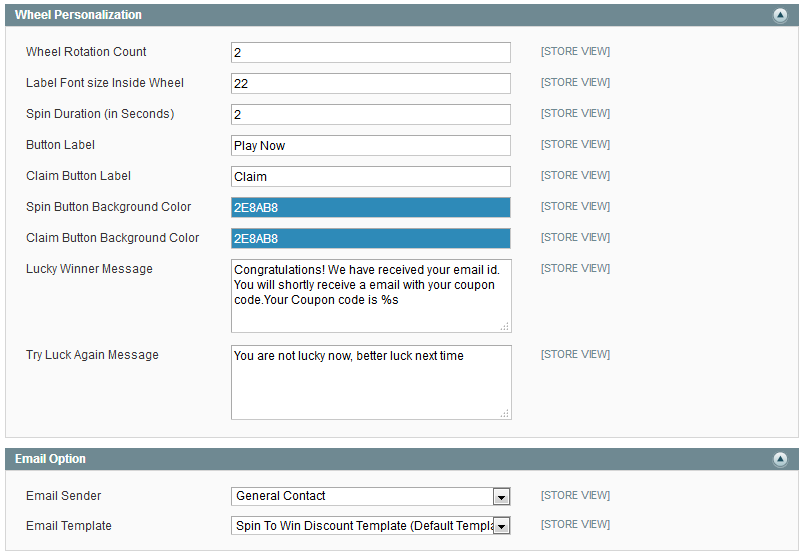This screenshot has height=555, width=804.
Task: Click the Wheel Rotation Count field
Action: point(370,52)
